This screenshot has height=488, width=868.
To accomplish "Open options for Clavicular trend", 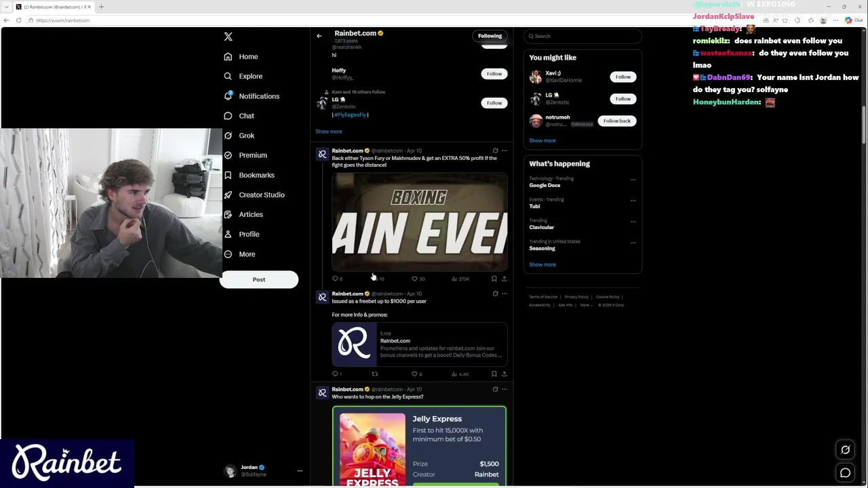I will pos(633,222).
